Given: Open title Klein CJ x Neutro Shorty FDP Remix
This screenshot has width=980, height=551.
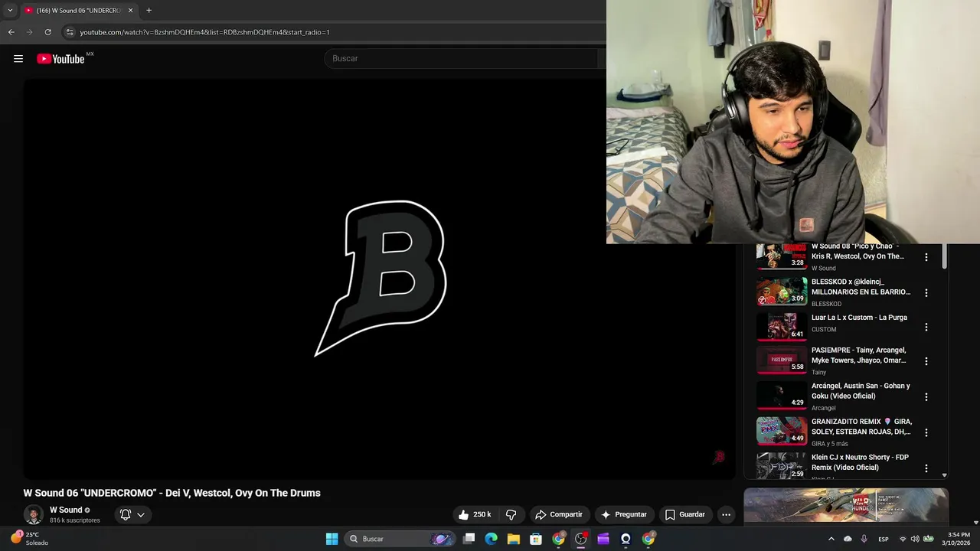Looking at the screenshot, I should (860, 462).
